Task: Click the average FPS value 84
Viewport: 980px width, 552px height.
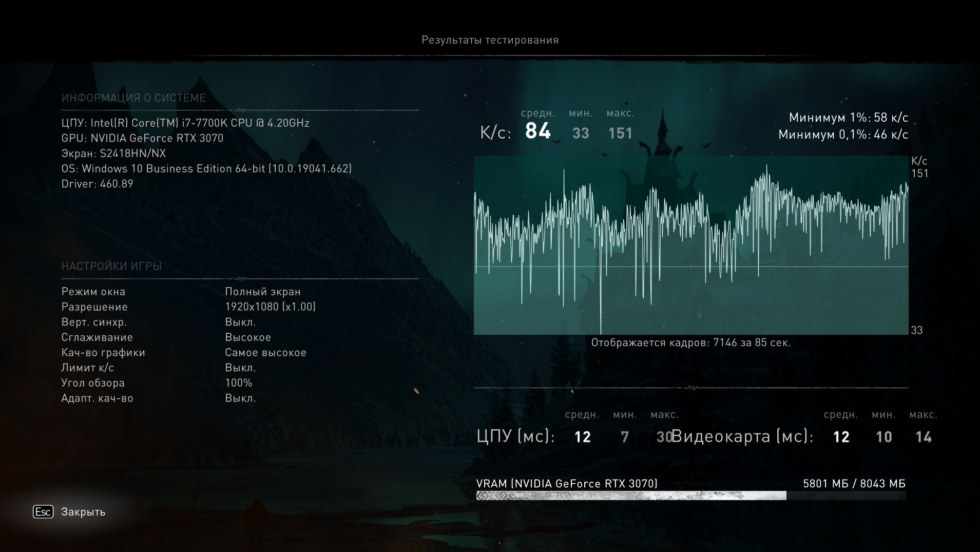Action: [538, 131]
